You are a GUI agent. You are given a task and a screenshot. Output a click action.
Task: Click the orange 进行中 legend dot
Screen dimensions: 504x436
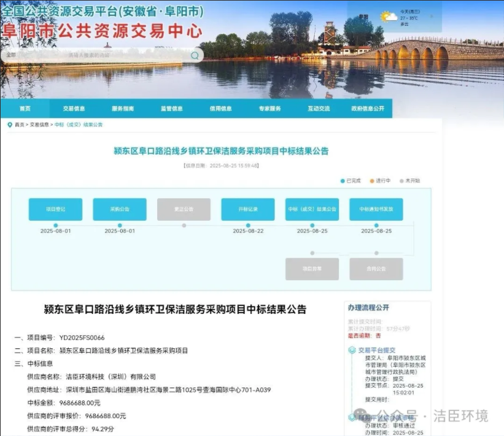[x=372, y=181]
